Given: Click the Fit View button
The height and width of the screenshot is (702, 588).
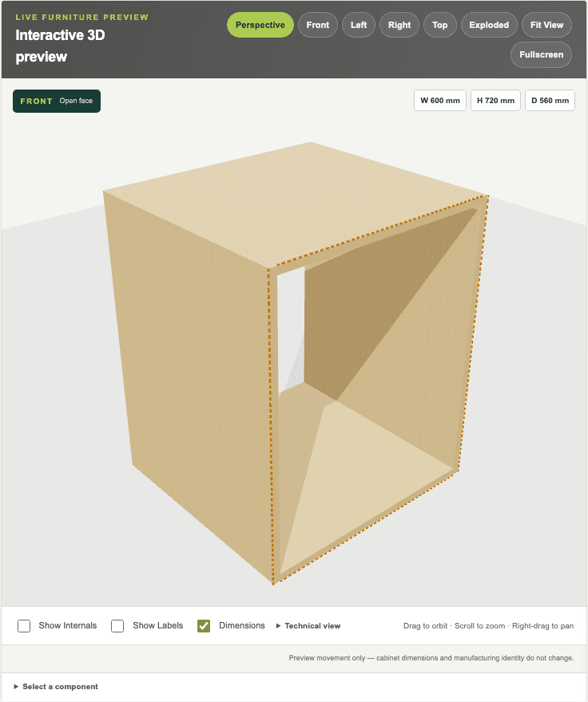Looking at the screenshot, I should point(546,25).
